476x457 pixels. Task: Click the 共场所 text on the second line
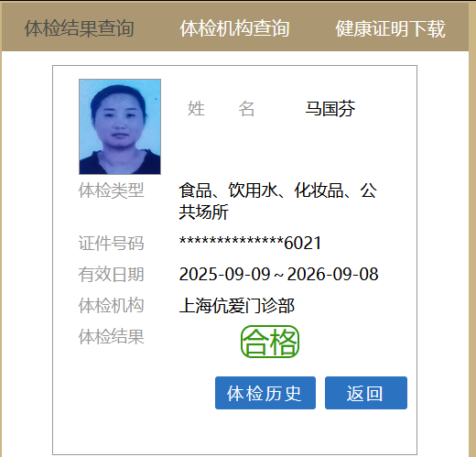point(203,212)
